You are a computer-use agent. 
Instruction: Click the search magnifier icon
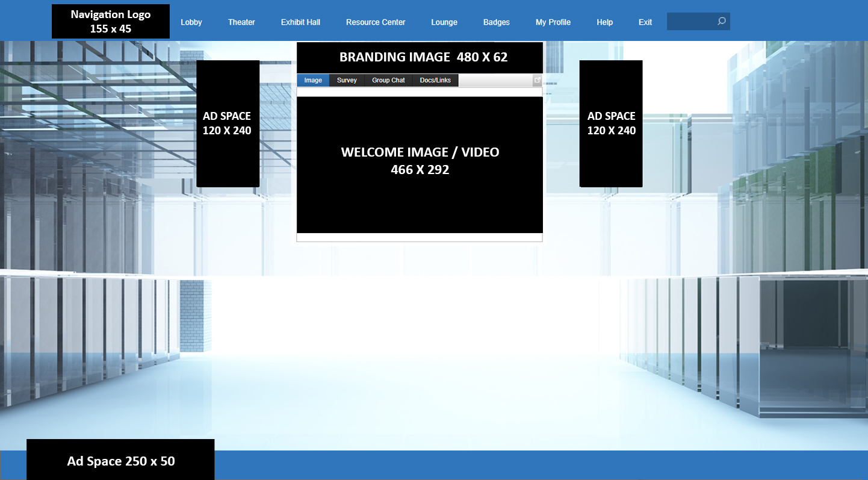tap(721, 22)
